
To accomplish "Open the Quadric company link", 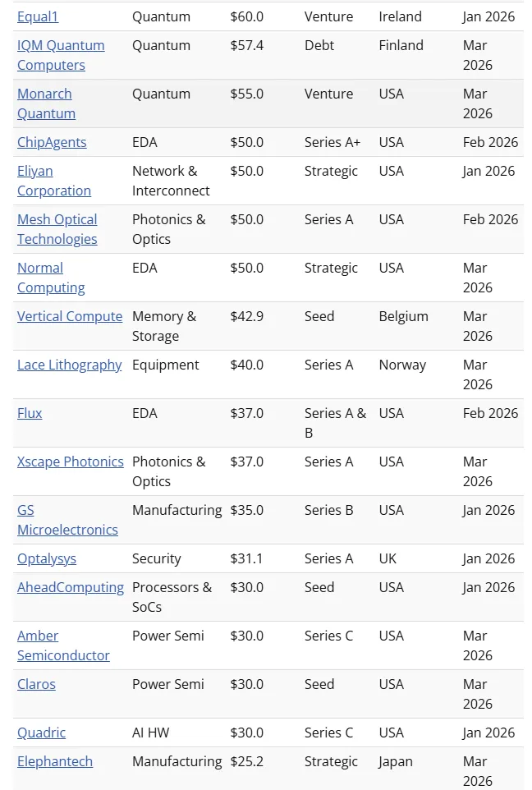I will pos(41,733).
